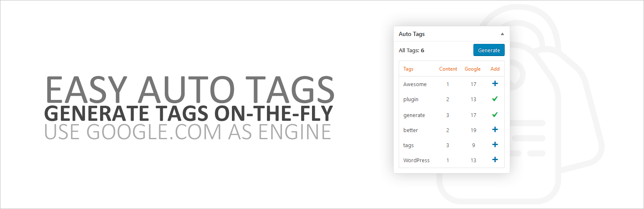Click Content count for plugin row

click(x=448, y=99)
